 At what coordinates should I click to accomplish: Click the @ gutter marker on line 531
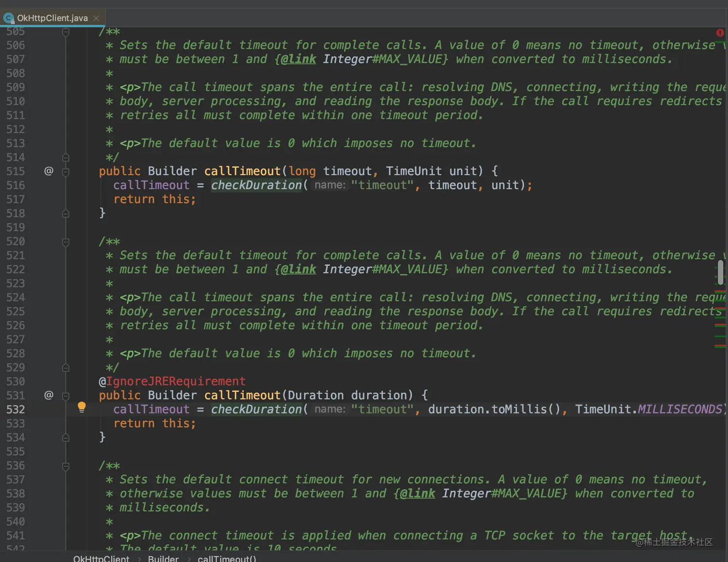(49, 395)
